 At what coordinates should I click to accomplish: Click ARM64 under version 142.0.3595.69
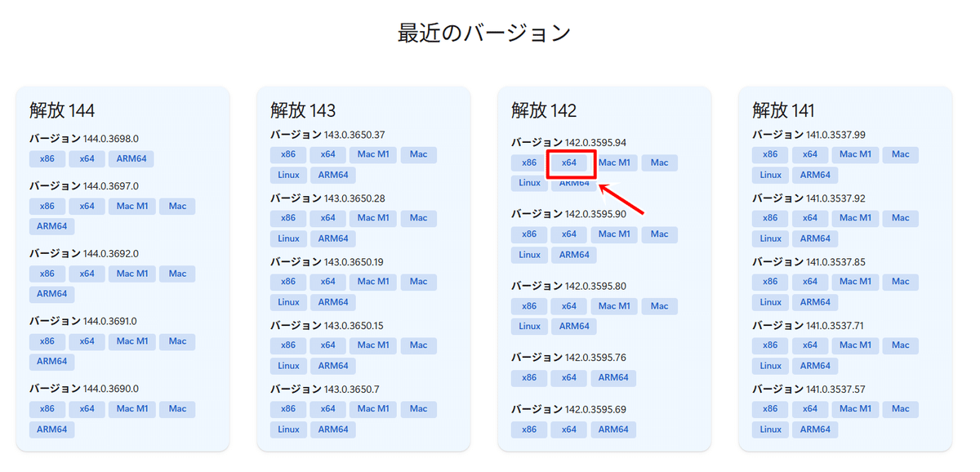(x=613, y=430)
